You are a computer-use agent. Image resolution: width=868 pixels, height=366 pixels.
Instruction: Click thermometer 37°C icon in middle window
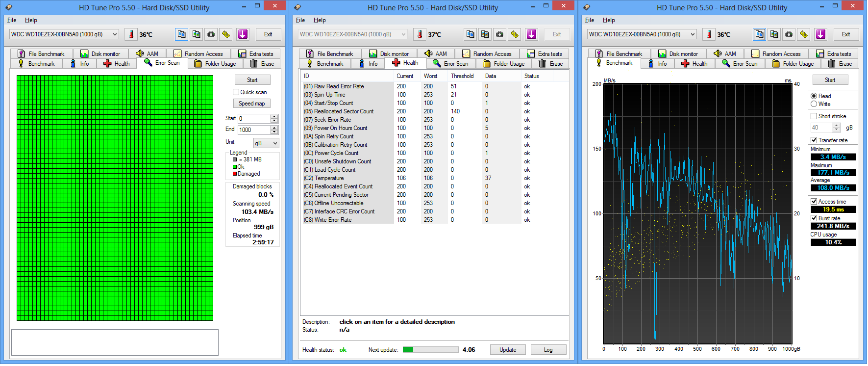(x=420, y=34)
